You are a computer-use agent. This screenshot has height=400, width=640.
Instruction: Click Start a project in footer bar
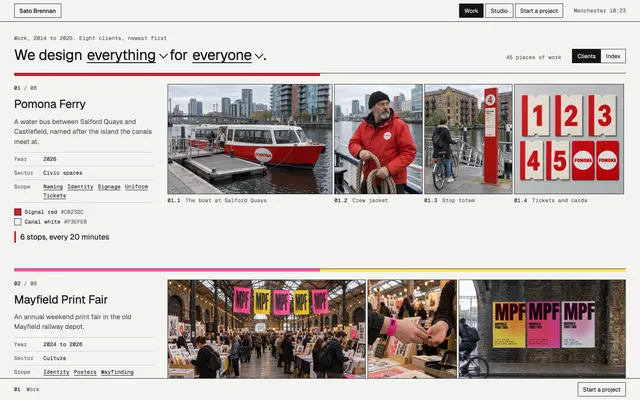[x=601, y=389]
